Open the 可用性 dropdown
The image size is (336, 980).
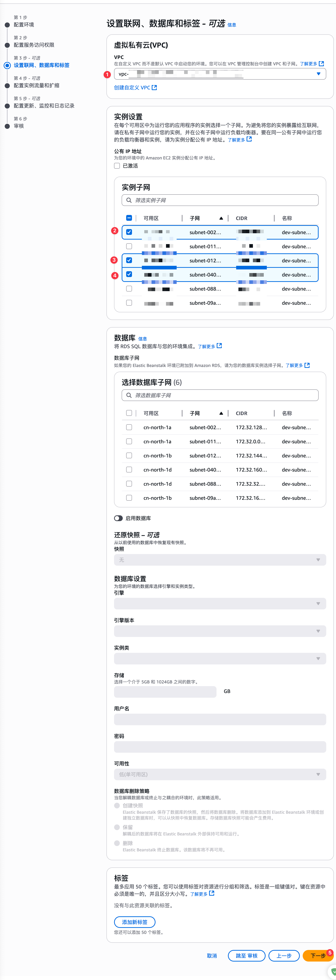coord(220,775)
